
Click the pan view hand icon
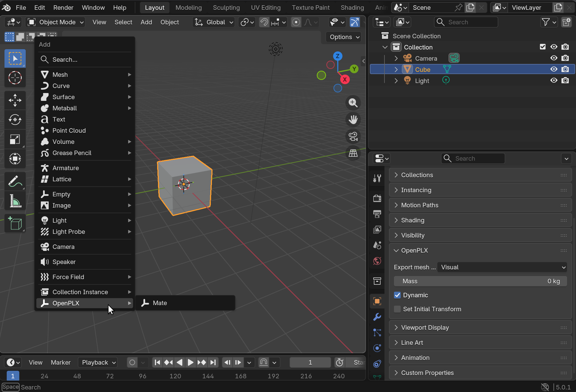353,120
